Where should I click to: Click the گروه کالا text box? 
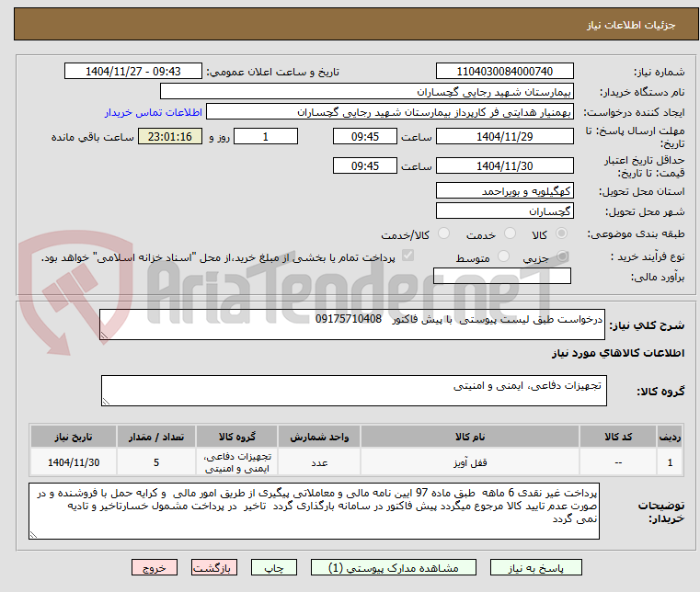[x=353, y=391]
